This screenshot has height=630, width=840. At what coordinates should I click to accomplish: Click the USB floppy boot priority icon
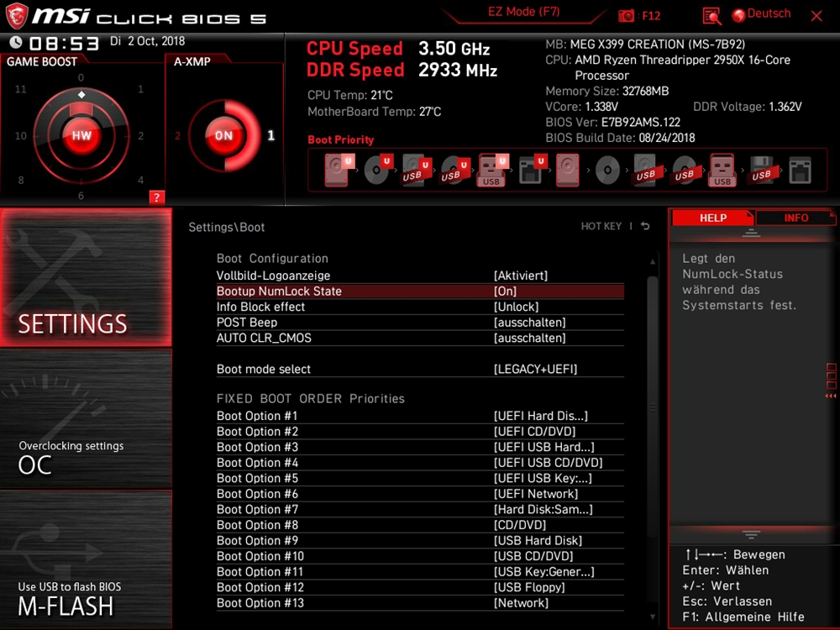point(761,171)
